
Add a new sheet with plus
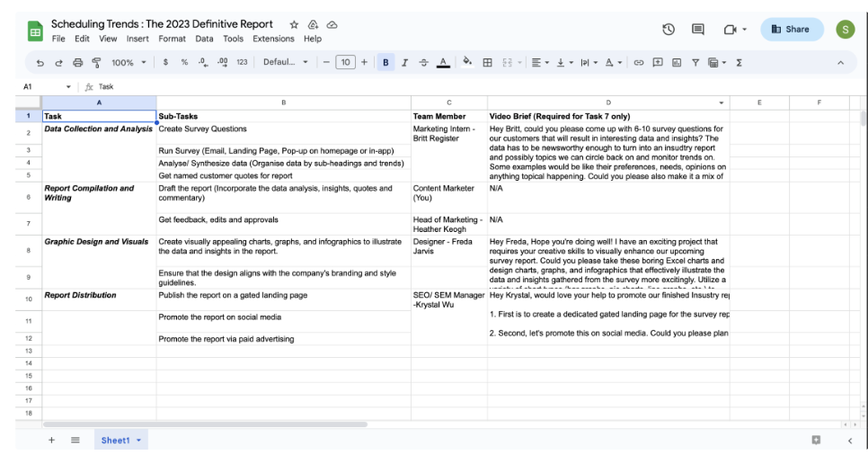pos(51,440)
